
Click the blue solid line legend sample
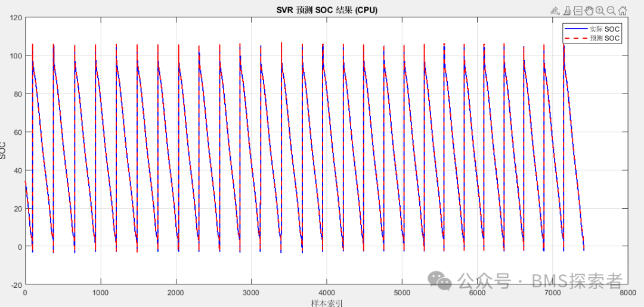576,29
